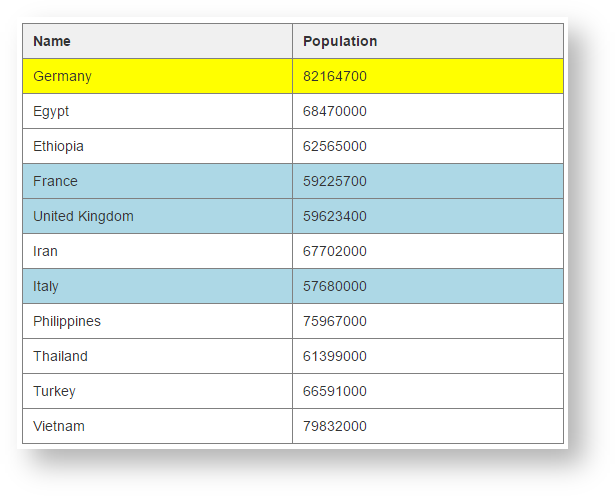Click Iran's population 67702000
Image resolution: width=616 pixels, height=497 pixels.
[x=335, y=251]
